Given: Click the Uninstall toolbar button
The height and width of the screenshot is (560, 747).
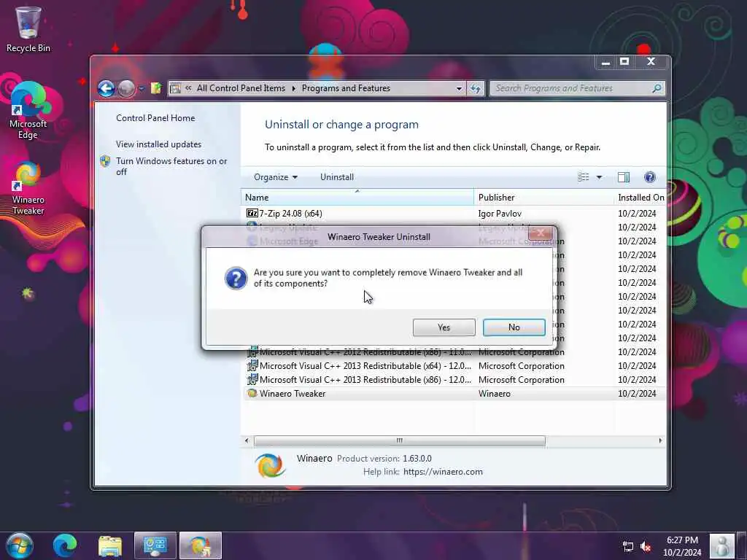Looking at the screenshot, I should point(337,177).
